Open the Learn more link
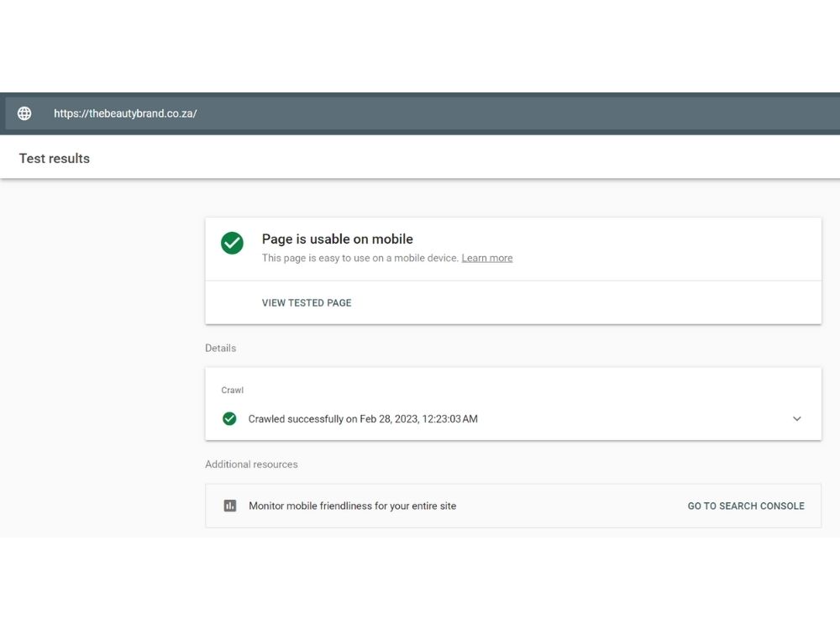Image resolution: width=840 pixels, height=630 pixels. (487, 258)
